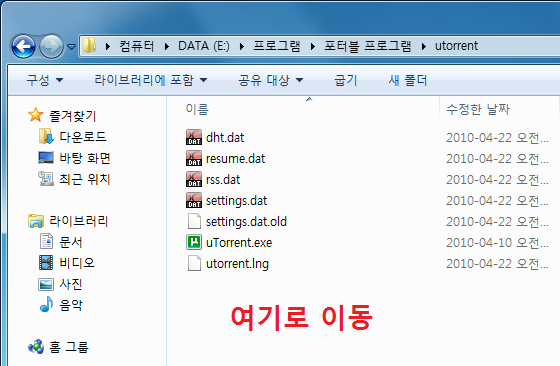Open 다운로드 in favorites
The height and width of the screenshot is (366, 560).
[83, 137]
